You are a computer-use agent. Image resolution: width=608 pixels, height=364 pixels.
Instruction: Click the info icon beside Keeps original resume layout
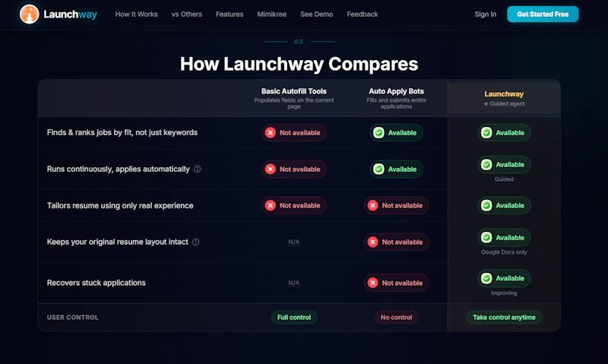[x=196, y=242]
